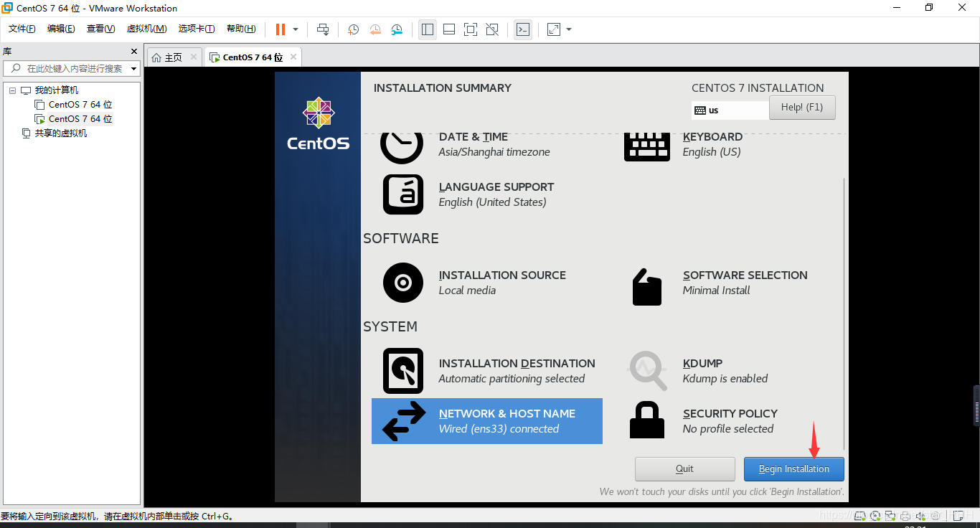Click the Software Selection package icon
The height and width of the screenshot is (528, 980).
pos(647,287)
